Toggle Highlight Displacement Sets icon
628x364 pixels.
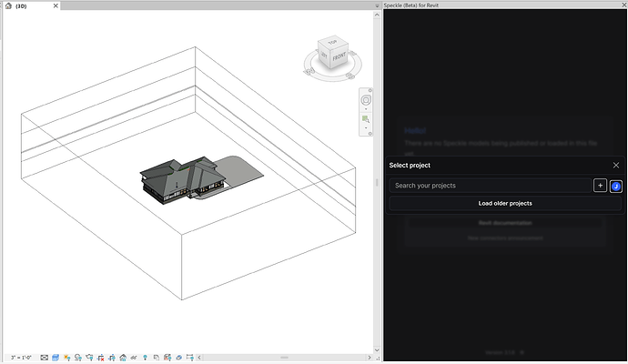178,358
